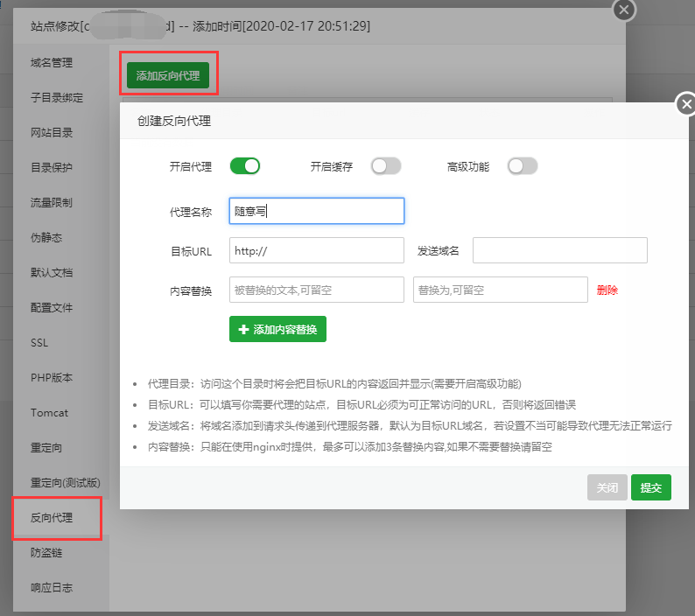
Task: Click the 目标URL text box
Action: click(x=317, y=250)
